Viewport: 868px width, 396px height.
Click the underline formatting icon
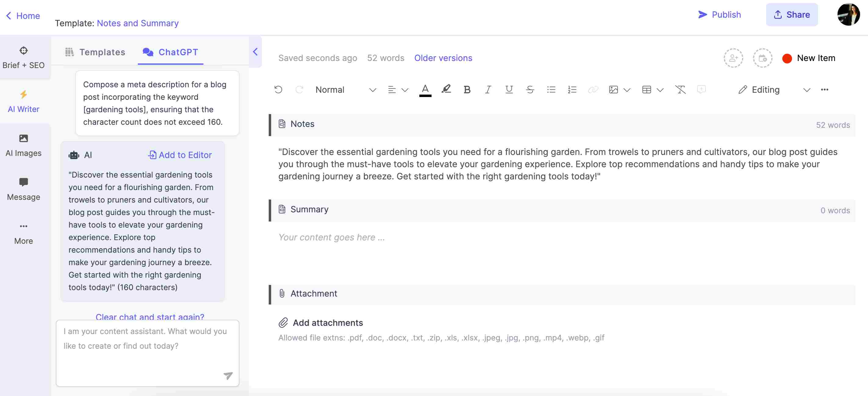pyautogui.click(x=508, y=90)
